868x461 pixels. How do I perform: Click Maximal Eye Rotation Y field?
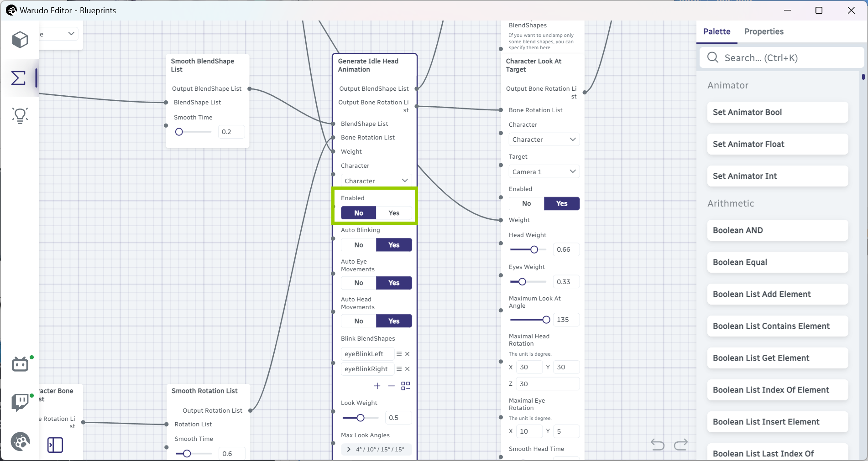pyautogui.click(x=566, y=431)
